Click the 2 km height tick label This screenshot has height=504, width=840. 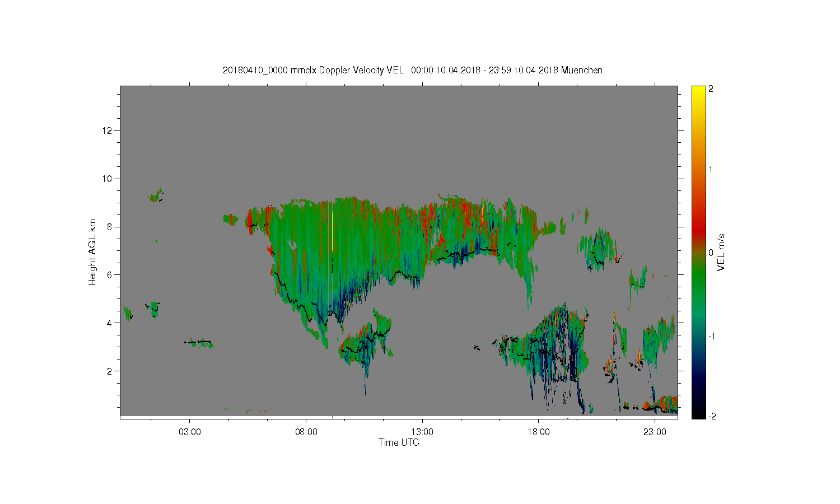coord(110,371)
